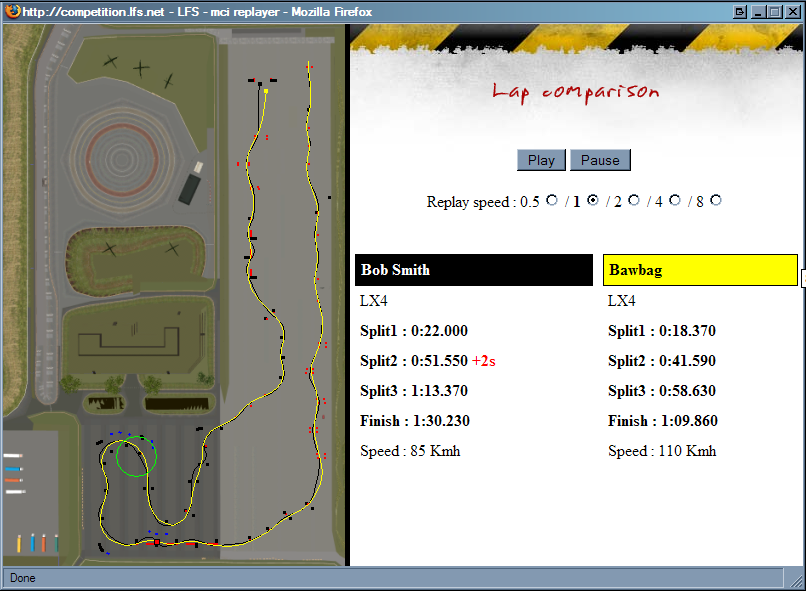Select replay speed 0.5 radio button
This screenshot has width=806, height=591.
[x=552, y=200]
